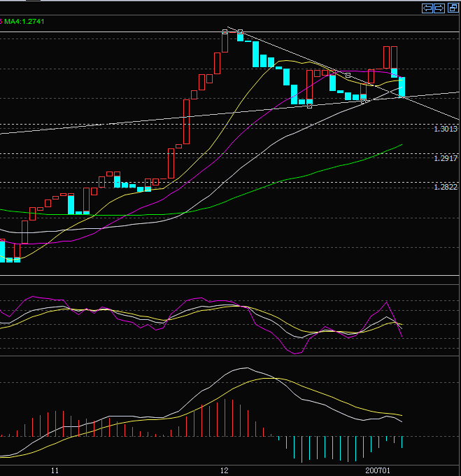Click the 1.3013 price level label
Screen dimensions: 461x476
[x=445, y=129]
